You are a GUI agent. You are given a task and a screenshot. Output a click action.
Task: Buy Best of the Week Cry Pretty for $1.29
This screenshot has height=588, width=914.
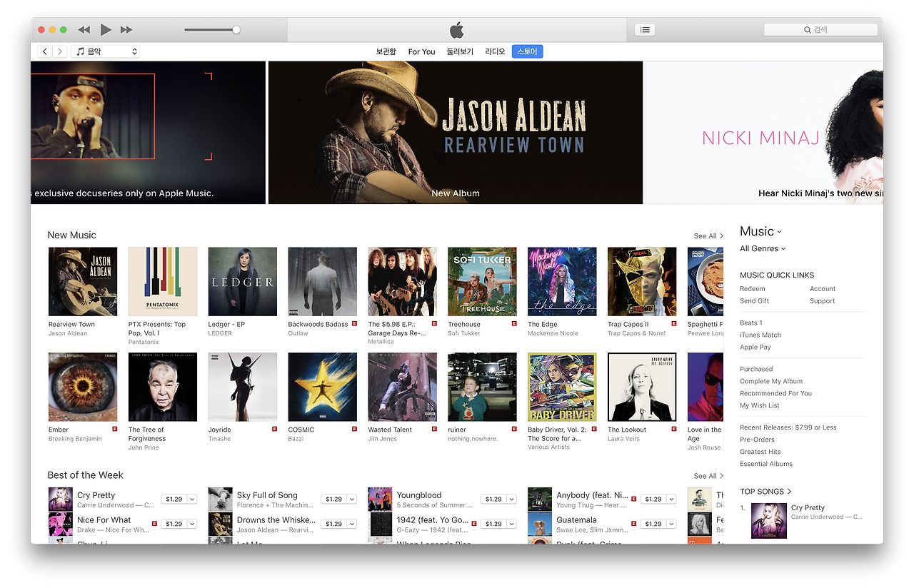(174, 500)
